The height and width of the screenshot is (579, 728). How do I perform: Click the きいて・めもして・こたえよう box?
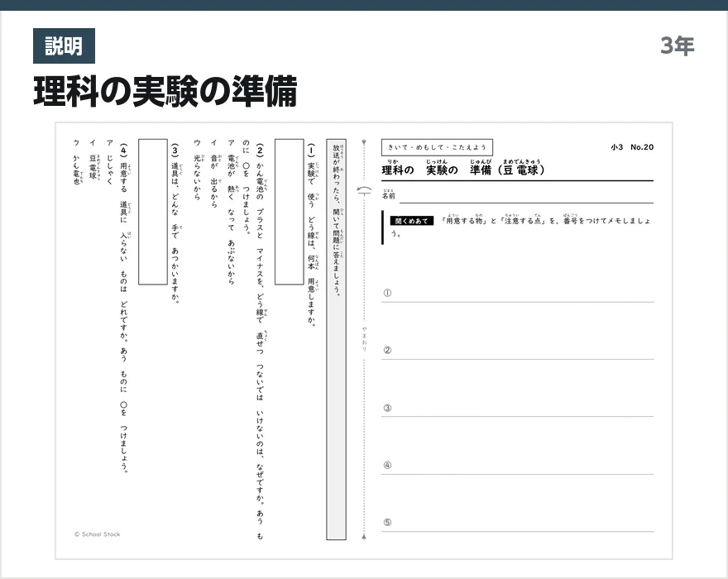point(437,147)
